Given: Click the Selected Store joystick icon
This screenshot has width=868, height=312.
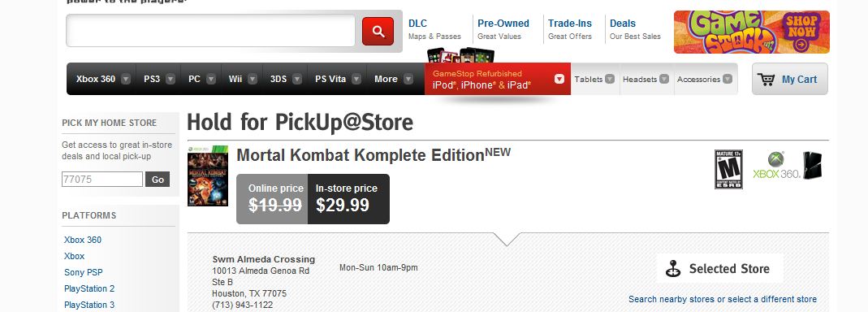Looking at the screenshot, I should click(672, 269).
